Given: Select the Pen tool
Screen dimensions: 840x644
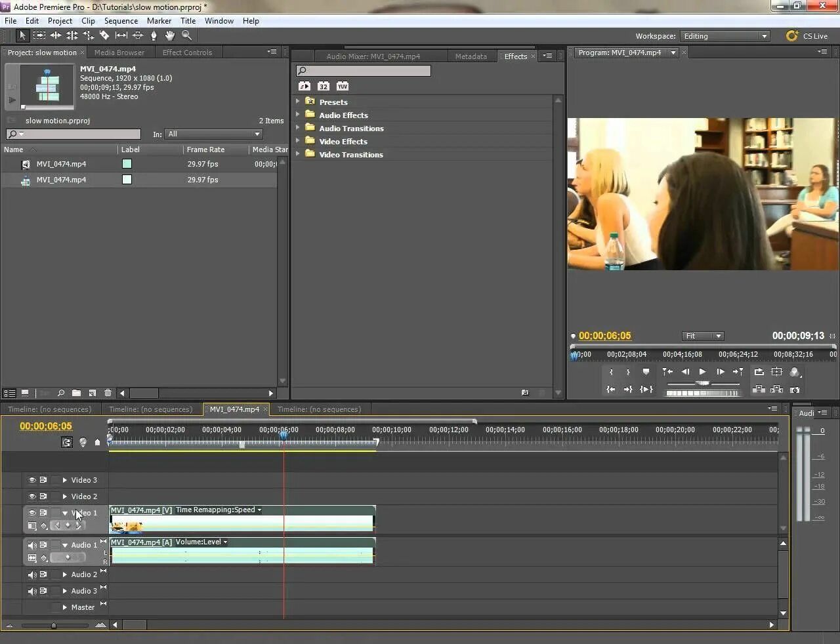Looking at the screenshot, I should coord(154,35).
